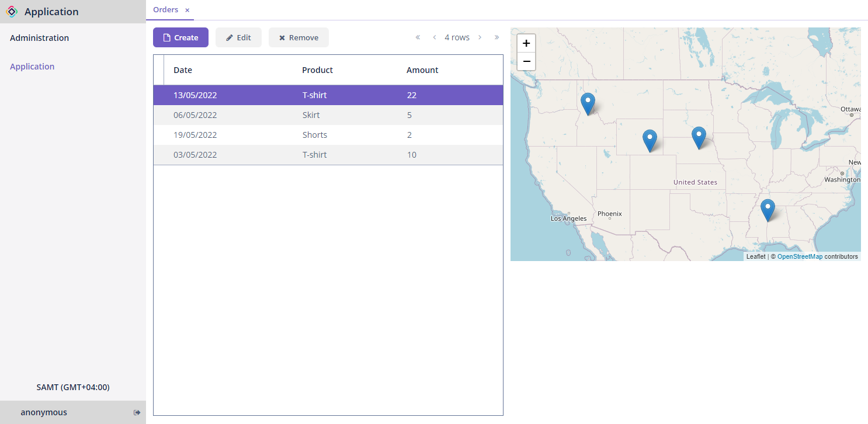Sort by the Date column header
The width and height of the screenshot is (868, 424).
(x=183, y=70)
